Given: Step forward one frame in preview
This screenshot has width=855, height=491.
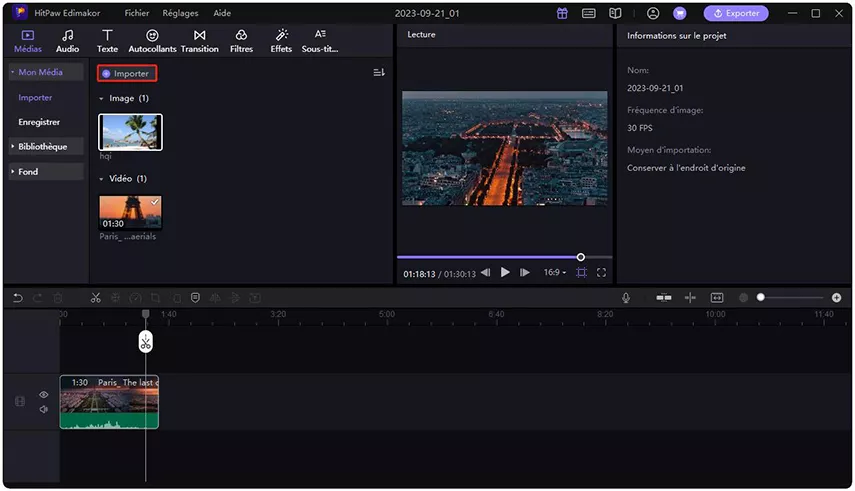Looking at the screenshot, I should click(x=525, y=272).
